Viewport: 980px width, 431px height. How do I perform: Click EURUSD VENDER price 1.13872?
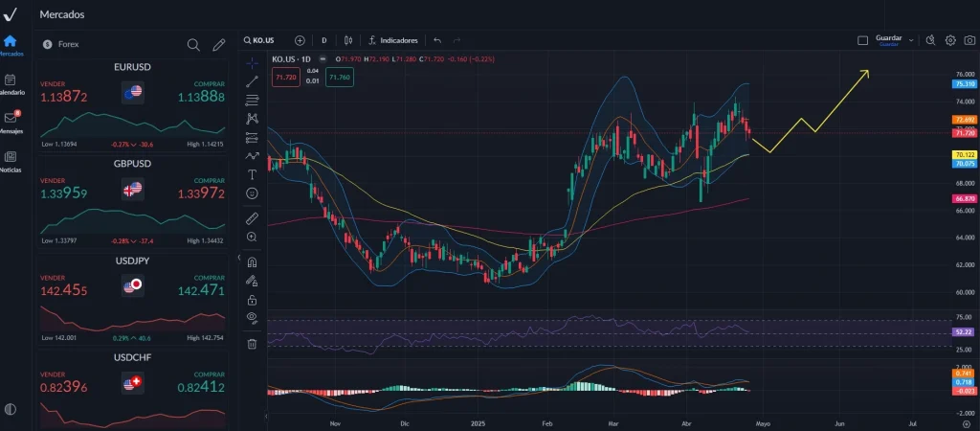click(x=64, y=97)
